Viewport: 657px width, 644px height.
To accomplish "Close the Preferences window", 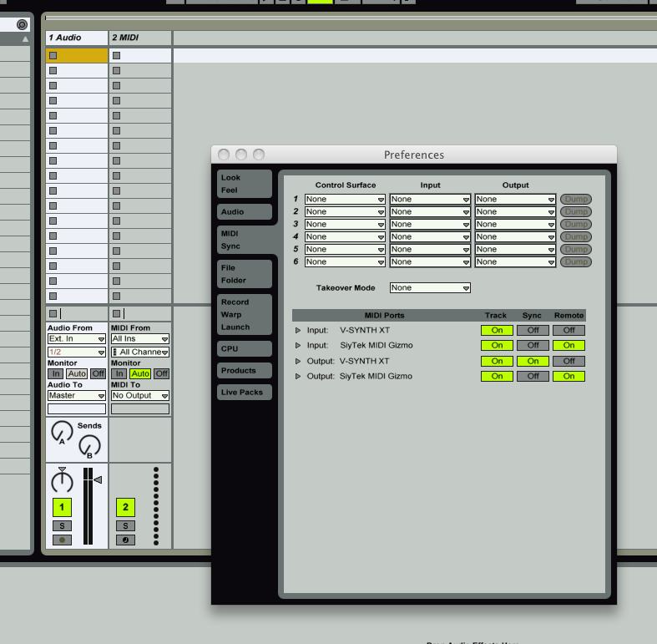I will (224, 155).
